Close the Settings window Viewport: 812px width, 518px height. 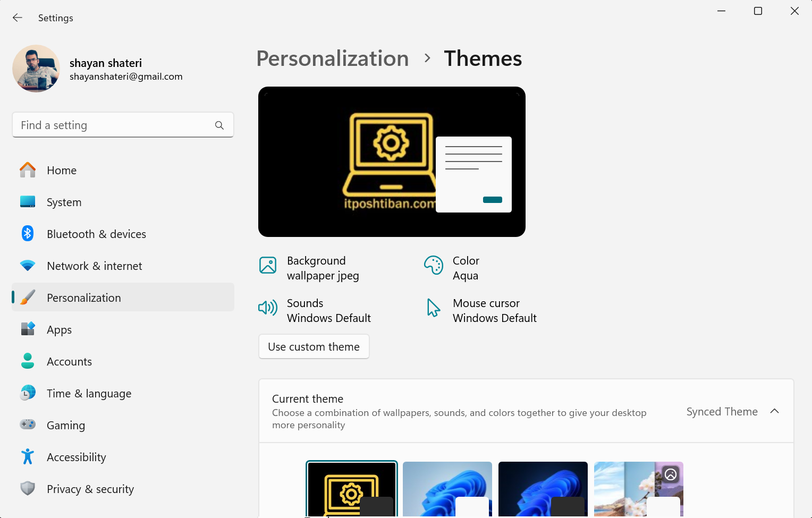794,11
